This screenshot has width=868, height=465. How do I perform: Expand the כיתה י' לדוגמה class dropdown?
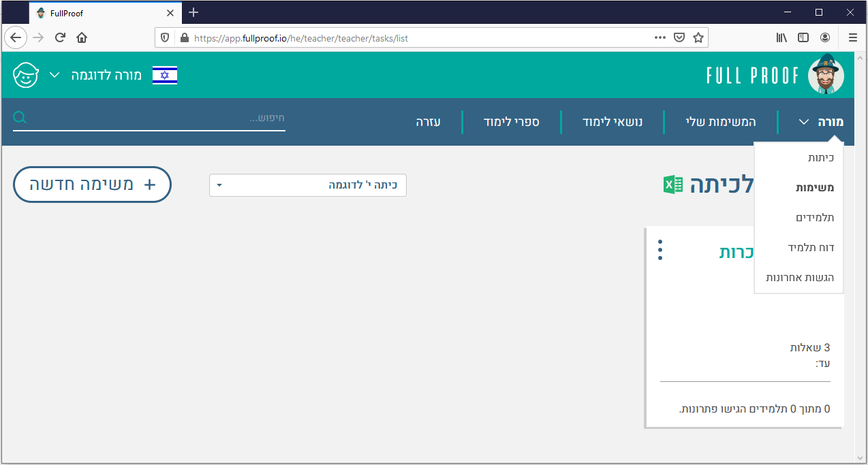pos(308,185)
